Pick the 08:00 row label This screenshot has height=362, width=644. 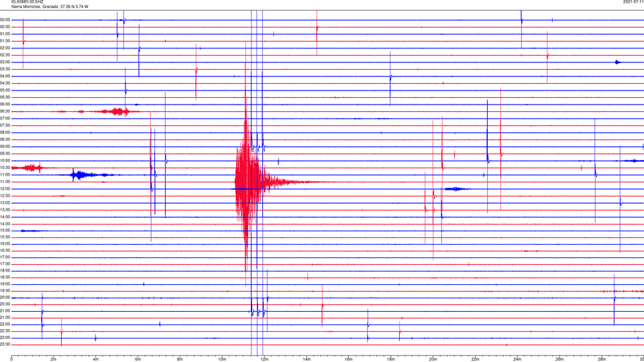[x=5, y=133]
